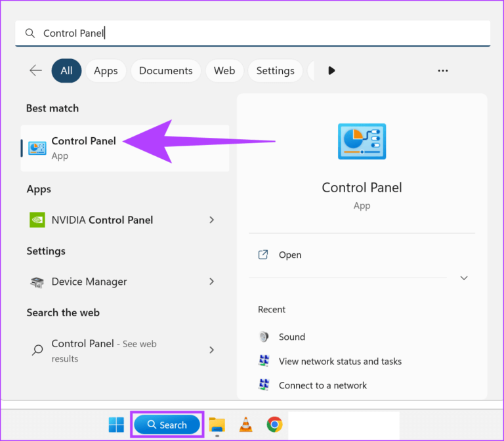The width and height of the screenshot is (504, 441).
Task: Click the large Control Panel preview icon
Action: click(x=362, y=142)
